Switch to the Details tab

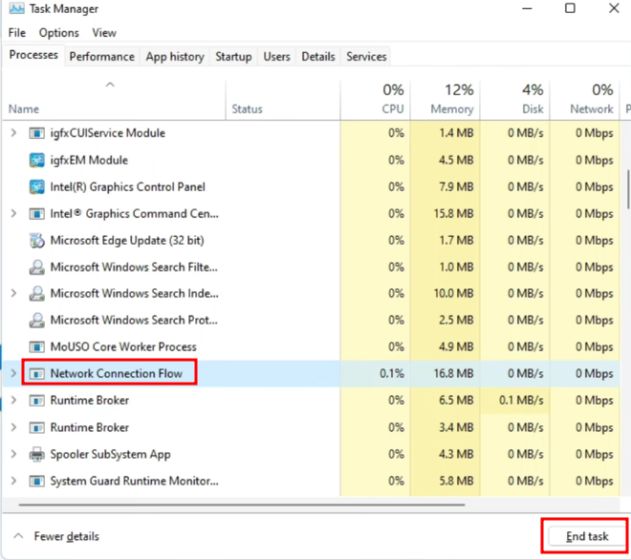coord(318,57)
